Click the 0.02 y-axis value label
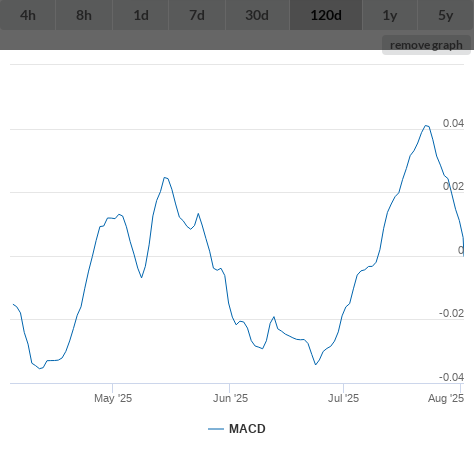 (x=453, y=186)
